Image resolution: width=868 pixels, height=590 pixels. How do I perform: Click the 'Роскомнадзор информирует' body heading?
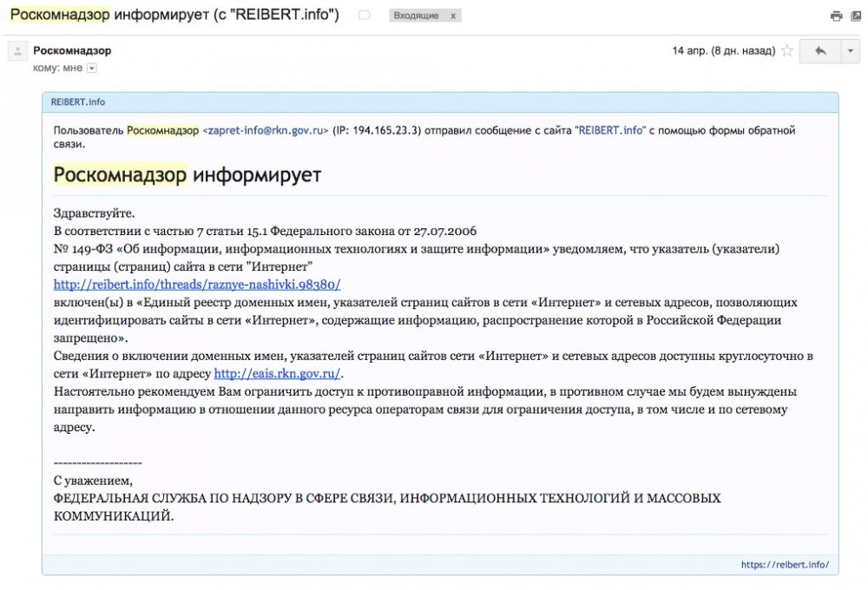click(187, 174)
